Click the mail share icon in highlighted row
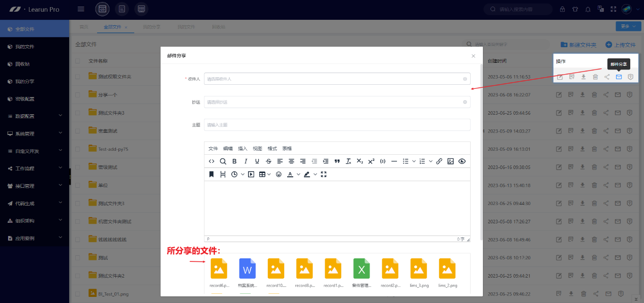This screenshot has width=644, height=303. click(x=619, y=77)
